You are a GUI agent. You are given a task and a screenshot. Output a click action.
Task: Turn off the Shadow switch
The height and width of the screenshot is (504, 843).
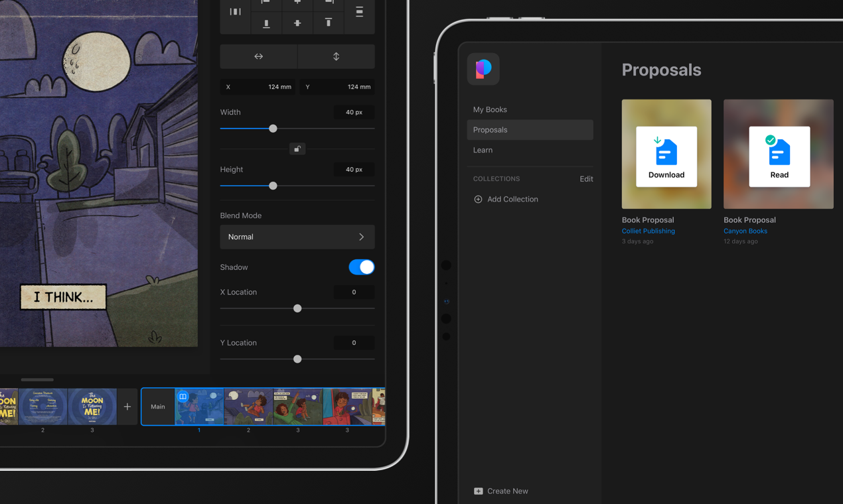coord(361,267)
